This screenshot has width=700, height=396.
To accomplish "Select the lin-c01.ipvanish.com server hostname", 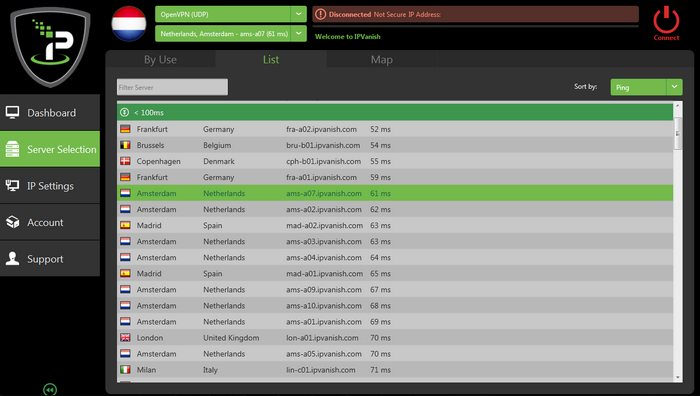I will pos(321,370).
